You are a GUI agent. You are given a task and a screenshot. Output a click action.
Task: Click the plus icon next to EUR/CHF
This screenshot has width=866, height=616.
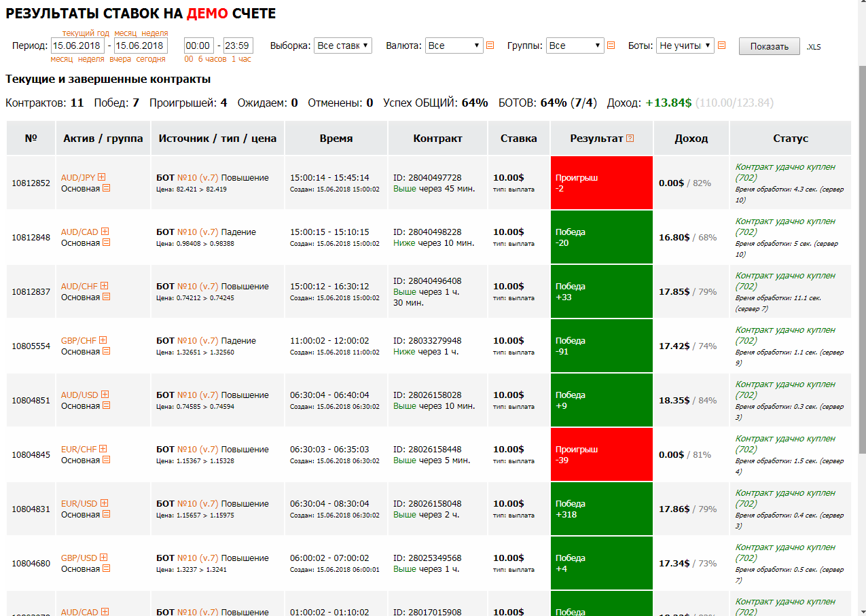point(104,449)
